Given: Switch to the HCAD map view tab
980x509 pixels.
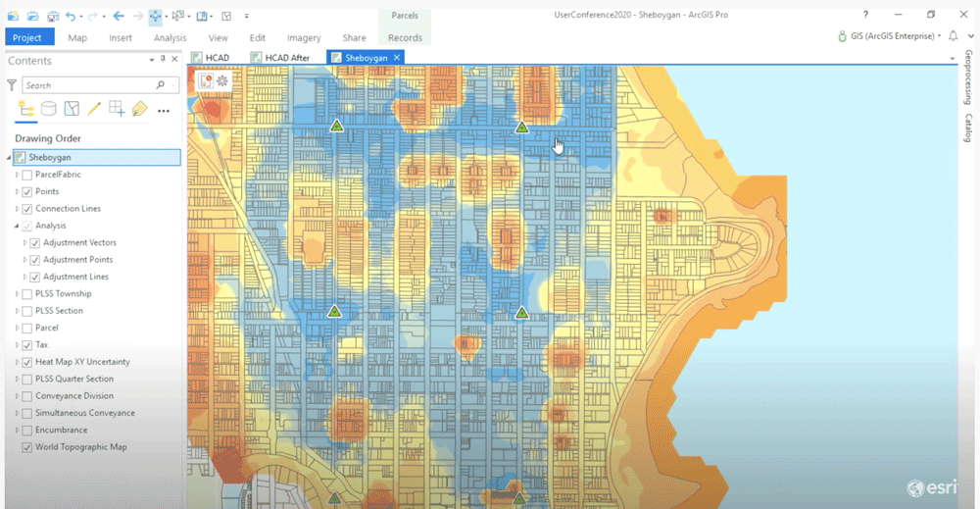Looking at the screenshot, I should (x=211, y=58).
